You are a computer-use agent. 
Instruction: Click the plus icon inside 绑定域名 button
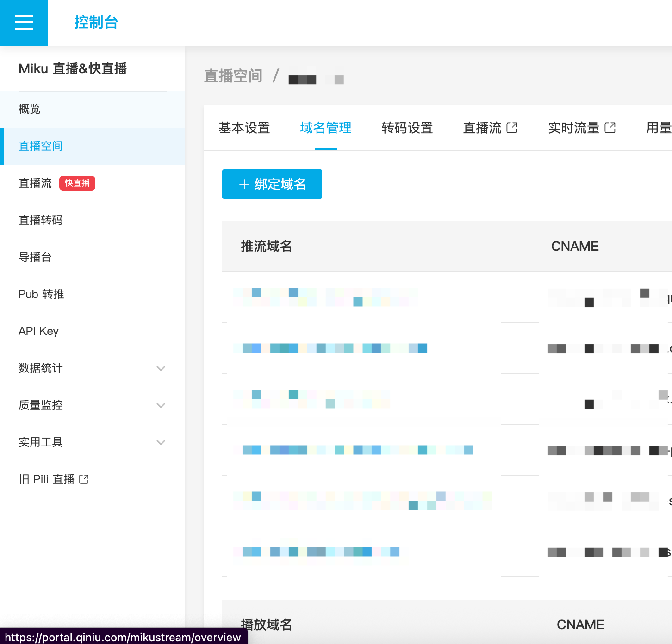(x=243, y=184)
